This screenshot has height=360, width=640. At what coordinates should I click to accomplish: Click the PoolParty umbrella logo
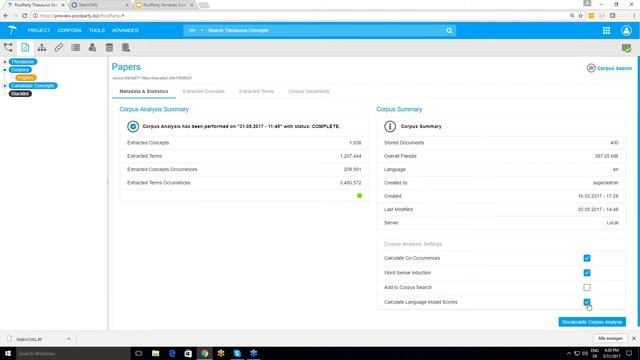point(12,30)
